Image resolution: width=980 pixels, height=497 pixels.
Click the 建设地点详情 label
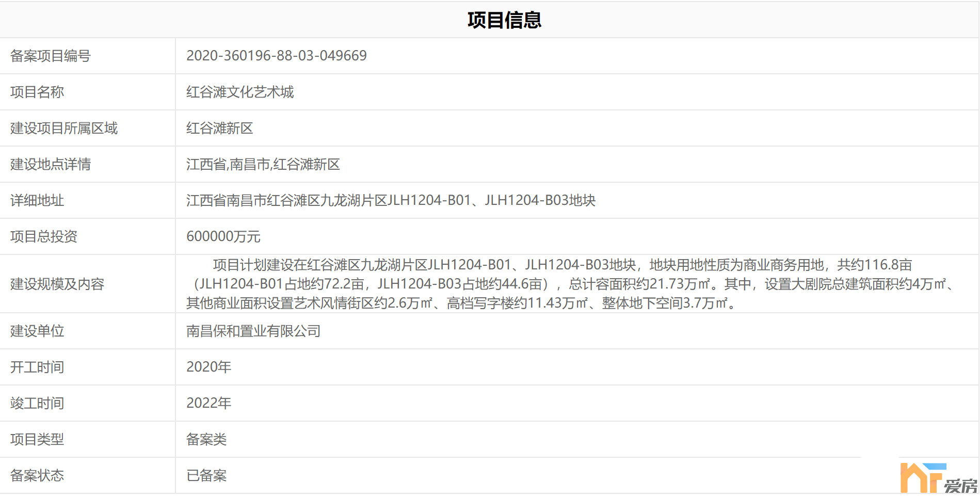tap(51, 164)
